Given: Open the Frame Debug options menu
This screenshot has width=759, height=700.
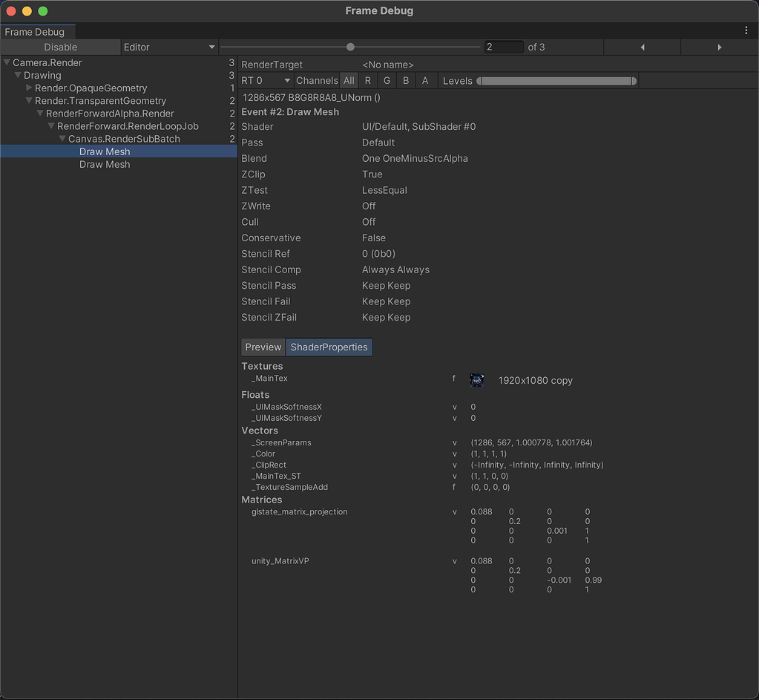Looking at the screenshot, I should pyautogui.click(x=747, y=30).
